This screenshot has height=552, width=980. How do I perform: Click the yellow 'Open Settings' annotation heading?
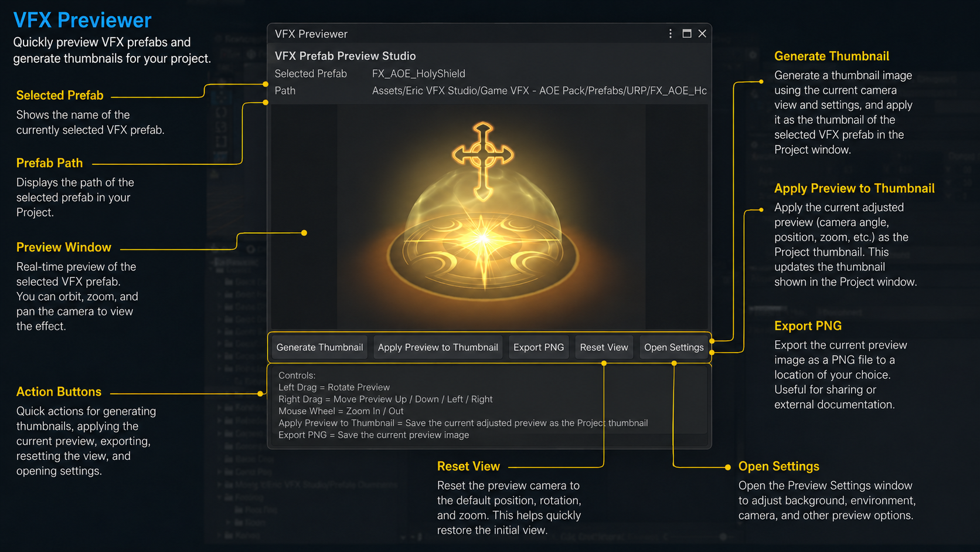coord(778,466)
